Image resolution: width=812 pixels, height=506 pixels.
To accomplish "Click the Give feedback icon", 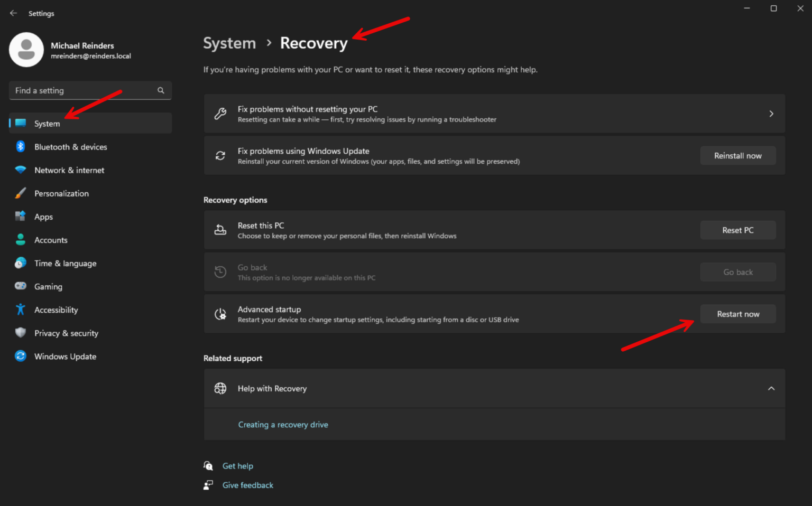I will [208, 485].
